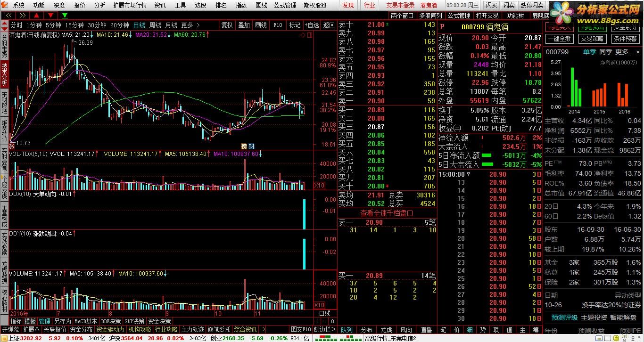644x342 pixels.
Task: Expand the 侧边栏> side panel
Action: coord(324,329)
